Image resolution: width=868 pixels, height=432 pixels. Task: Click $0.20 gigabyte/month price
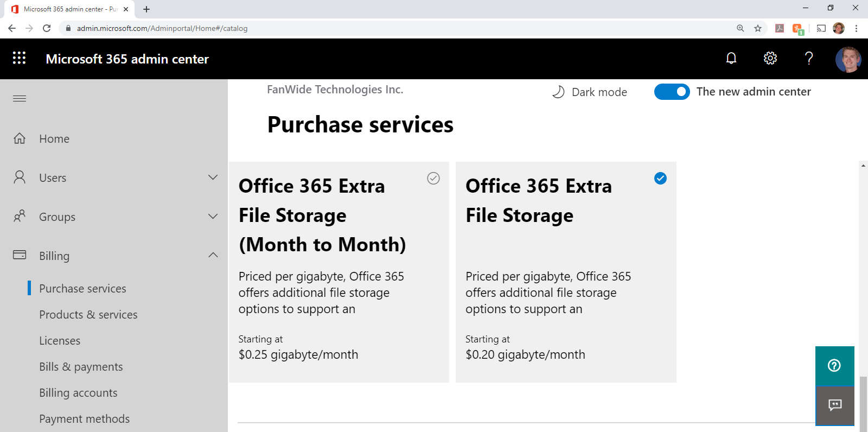tap(525, 354)
